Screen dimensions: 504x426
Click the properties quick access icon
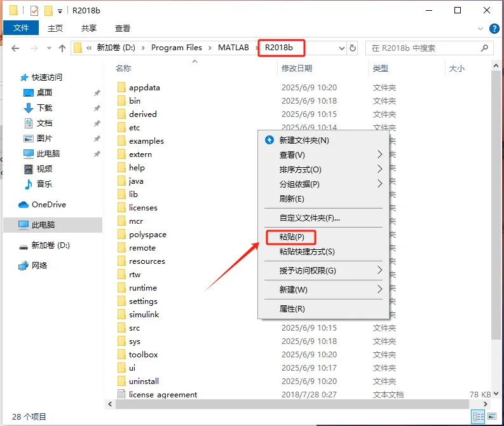[34, 11]
